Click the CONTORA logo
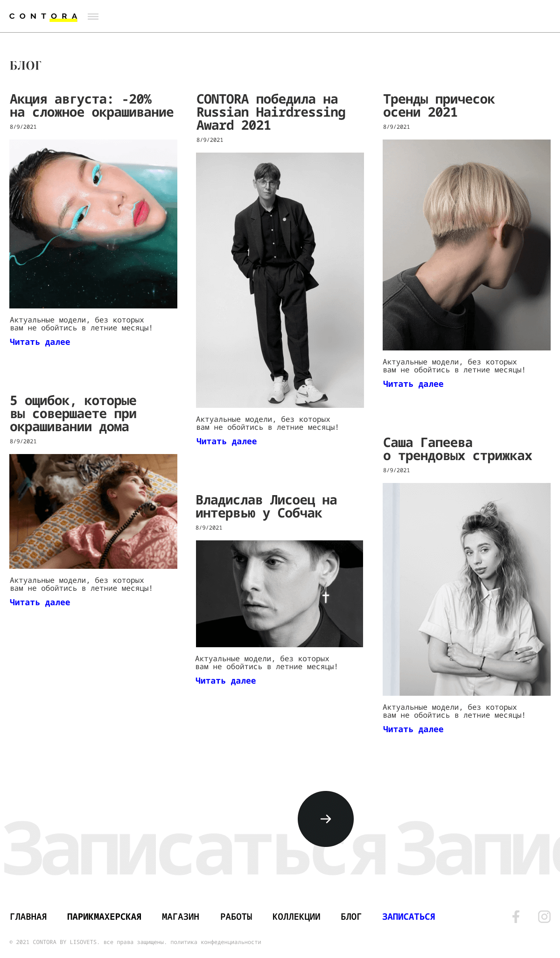 point(43,17)
